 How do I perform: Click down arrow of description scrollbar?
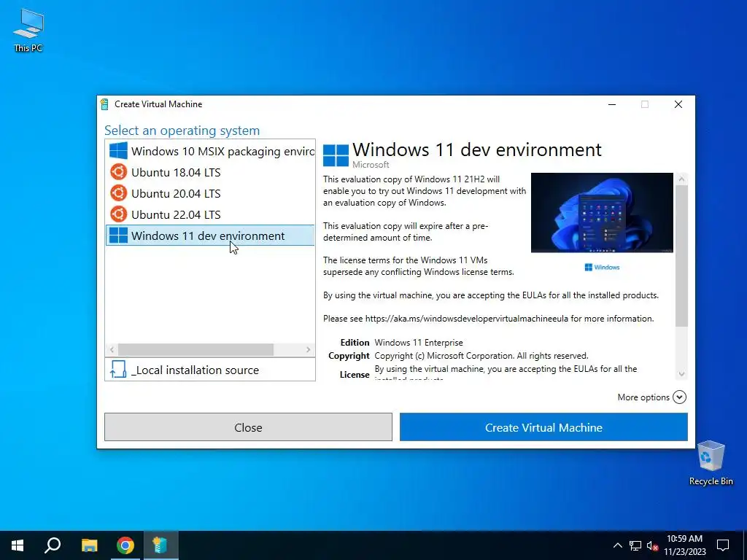click(x=681, y=374)
